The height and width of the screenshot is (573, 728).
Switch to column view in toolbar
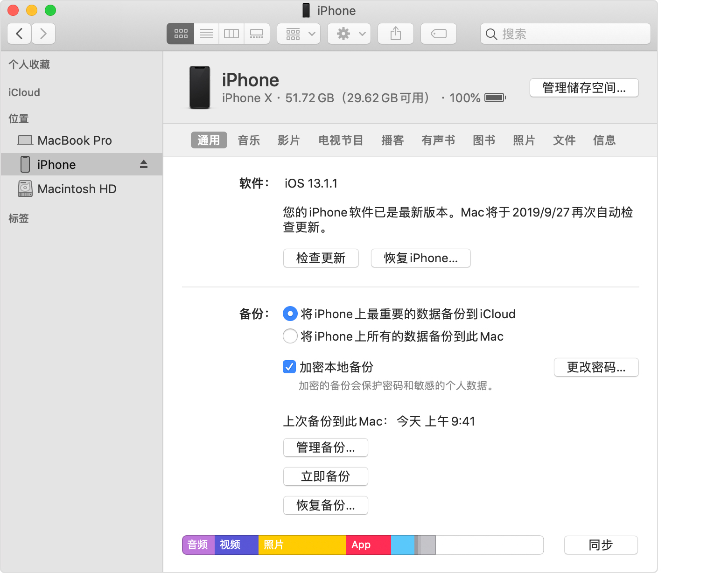pyautogui.click(x=231, y=34)
